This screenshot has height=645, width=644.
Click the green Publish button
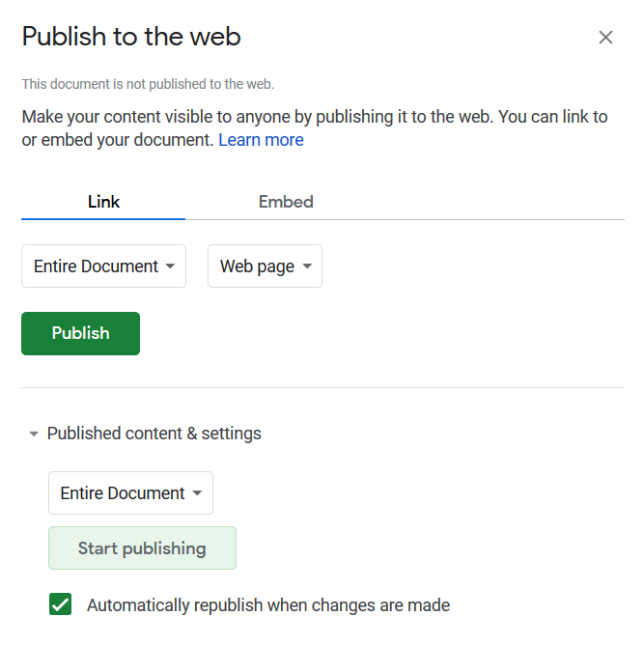tap(80, 333)
